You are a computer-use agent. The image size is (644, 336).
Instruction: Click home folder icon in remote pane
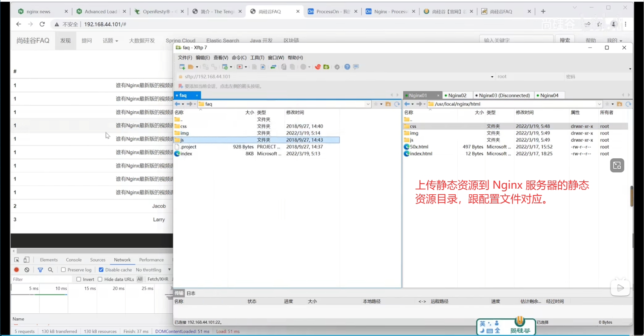tap(619, 104)
